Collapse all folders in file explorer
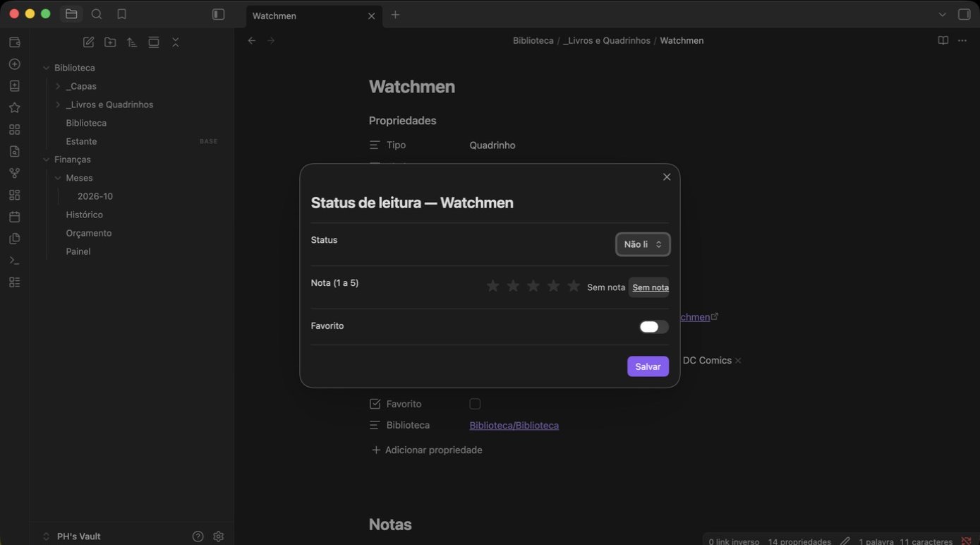 176,42
